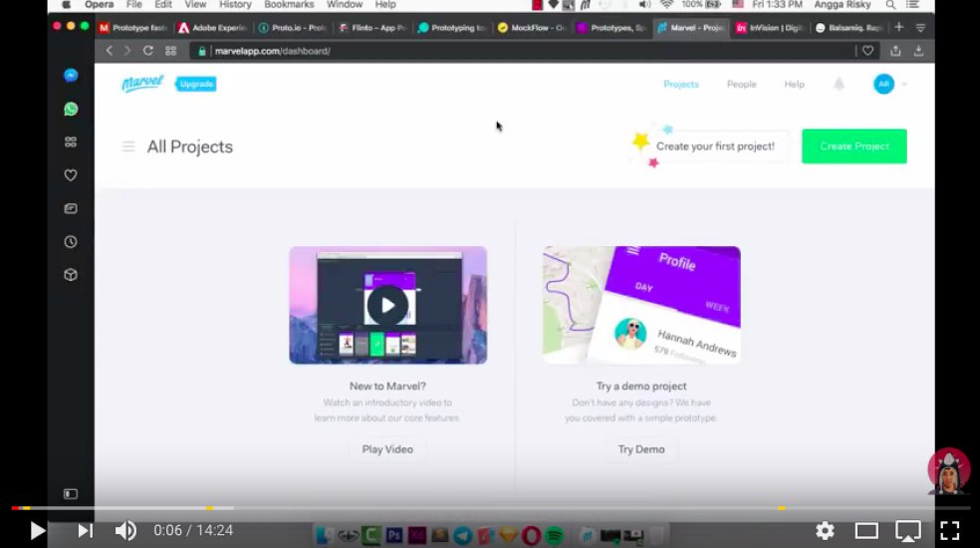Switch to the MockFlow tab

pyautogui.click(x=532, y=28)
